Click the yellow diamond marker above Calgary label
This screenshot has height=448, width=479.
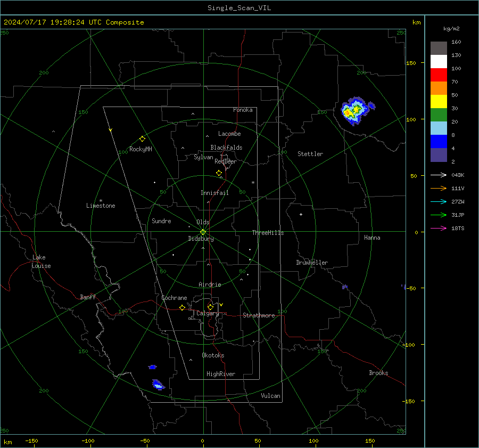[210, 307]
